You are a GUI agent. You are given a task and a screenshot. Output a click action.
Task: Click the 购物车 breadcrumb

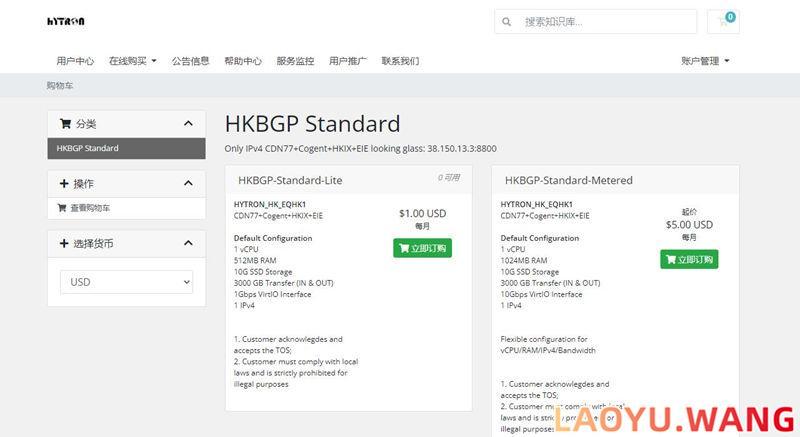point(60,86)
